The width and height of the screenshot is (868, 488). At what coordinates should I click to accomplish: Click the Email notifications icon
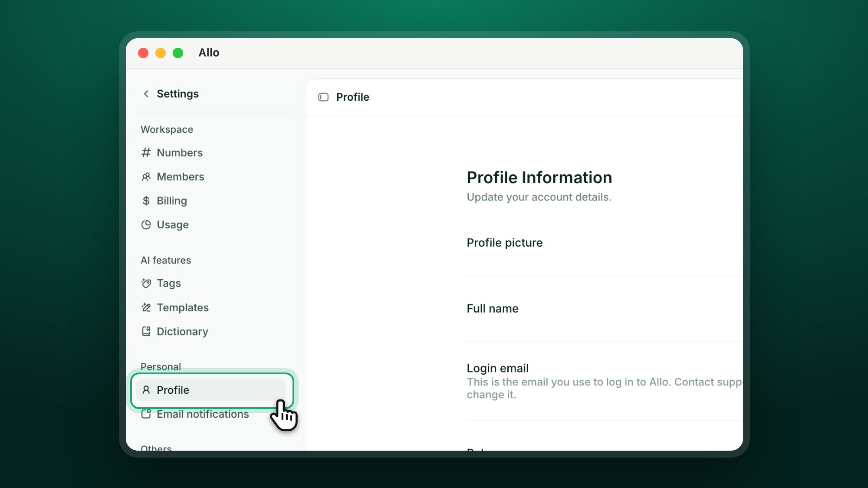(x=146, y=414)
